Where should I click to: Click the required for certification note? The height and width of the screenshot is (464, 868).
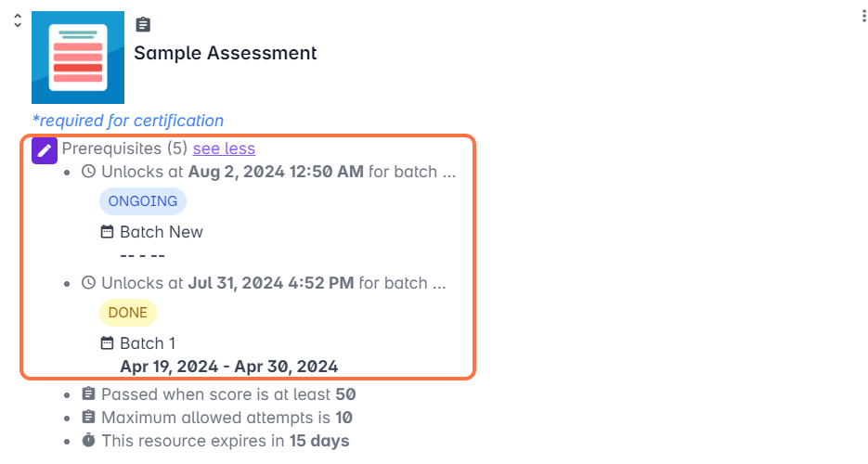tap(128, 121)
